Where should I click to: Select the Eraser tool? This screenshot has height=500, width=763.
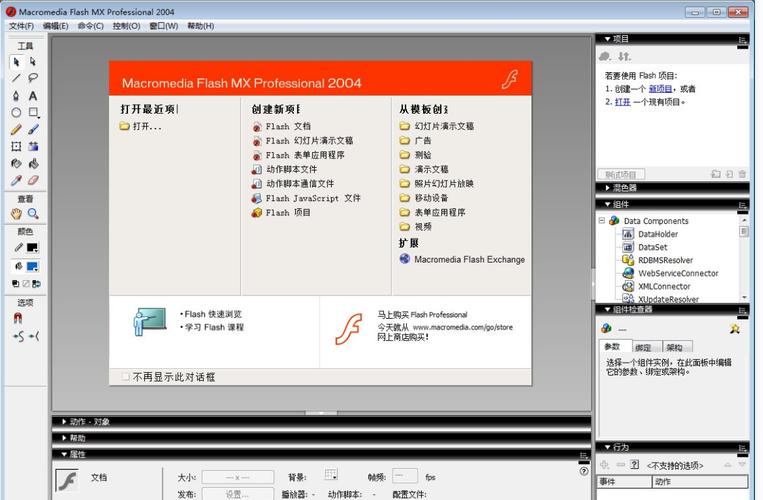[x=33, y=180]
